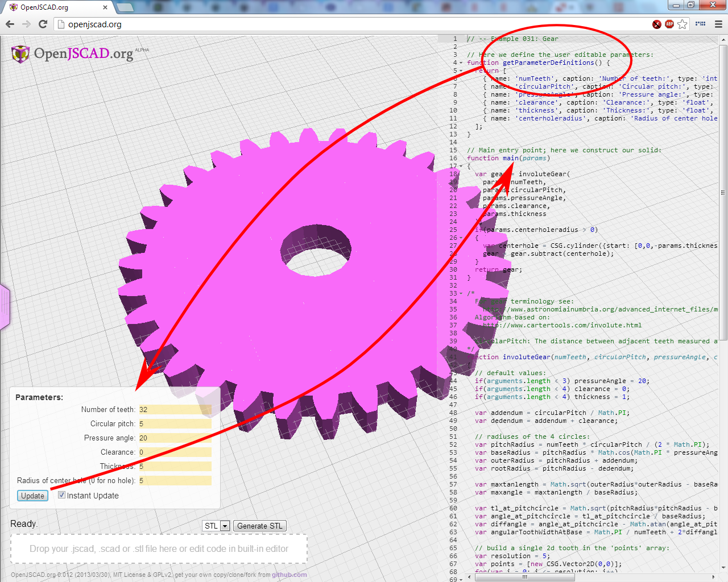Collapse comment fold at line 33
This screenshot has width=728, height=582.
[461, 294]
